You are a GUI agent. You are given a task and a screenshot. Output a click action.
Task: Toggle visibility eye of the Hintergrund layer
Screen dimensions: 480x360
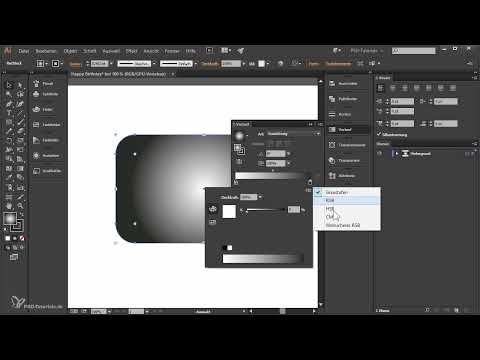pyautogui.click(x=380, y=153)
